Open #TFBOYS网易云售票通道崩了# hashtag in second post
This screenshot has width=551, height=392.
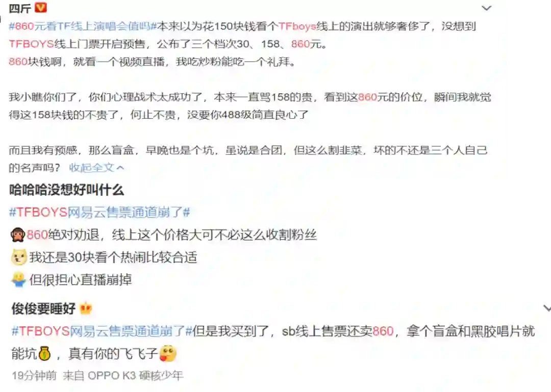click(99, 212)
